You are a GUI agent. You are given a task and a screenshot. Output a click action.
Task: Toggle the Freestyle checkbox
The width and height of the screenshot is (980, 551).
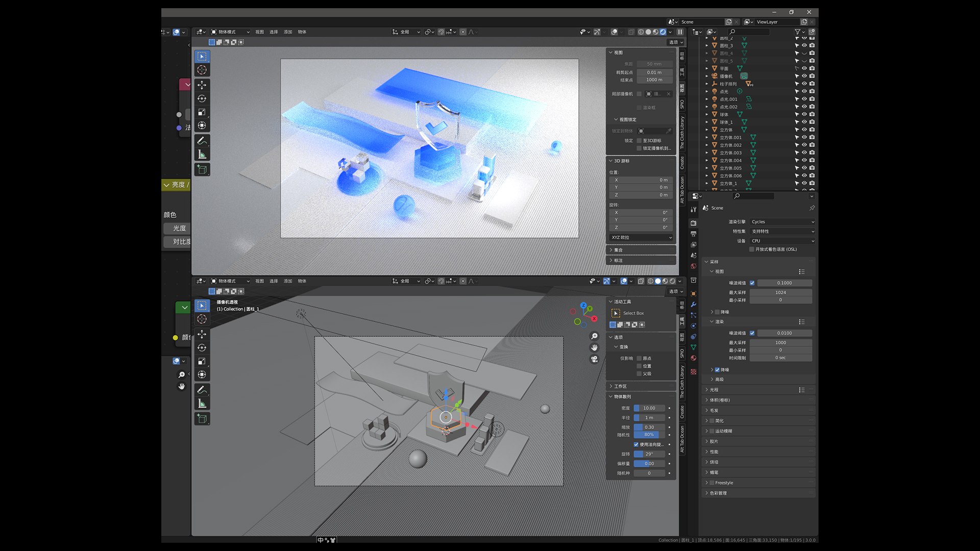[712, 483]
